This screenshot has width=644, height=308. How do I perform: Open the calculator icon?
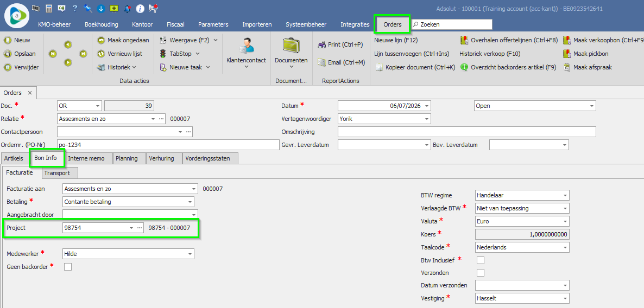pyautogui.click(x=49, y=8)
